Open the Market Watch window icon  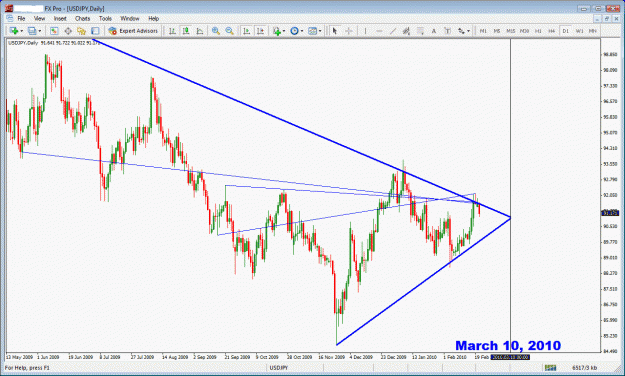(54, 31)
